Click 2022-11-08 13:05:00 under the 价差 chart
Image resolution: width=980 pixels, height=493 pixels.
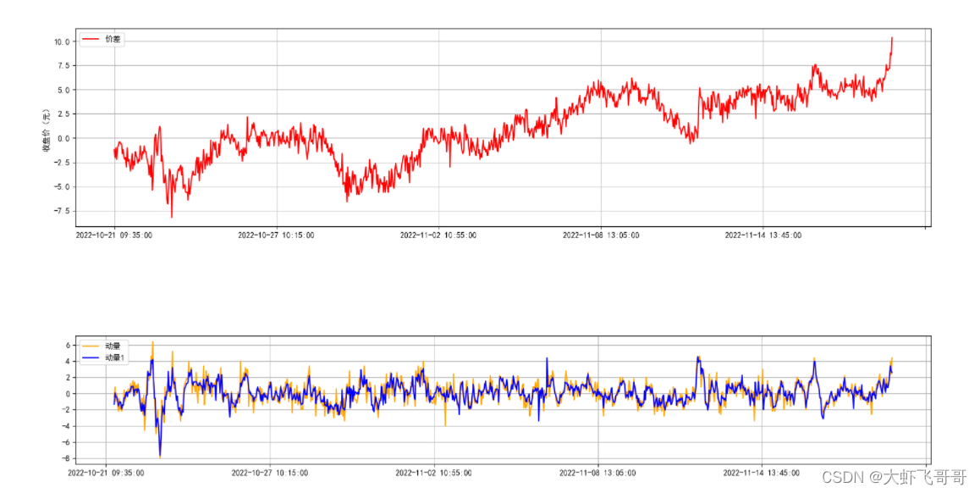(x=601, y=235)
